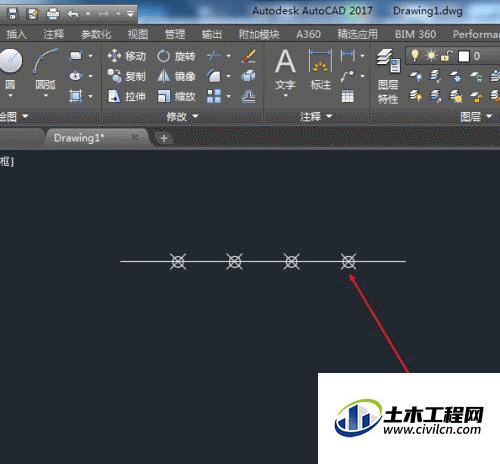Open the Undo history dropdown arrow

(x=88, y=14)
